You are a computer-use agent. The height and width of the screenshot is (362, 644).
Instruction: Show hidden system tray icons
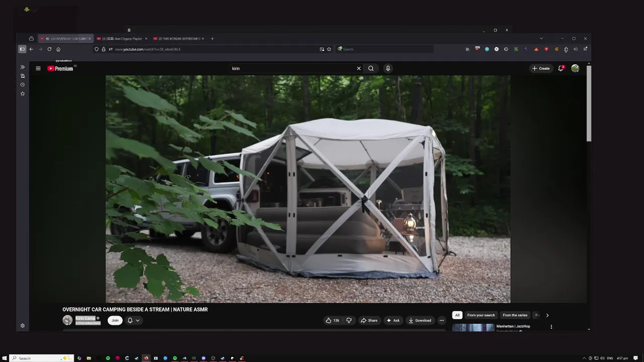584,358
